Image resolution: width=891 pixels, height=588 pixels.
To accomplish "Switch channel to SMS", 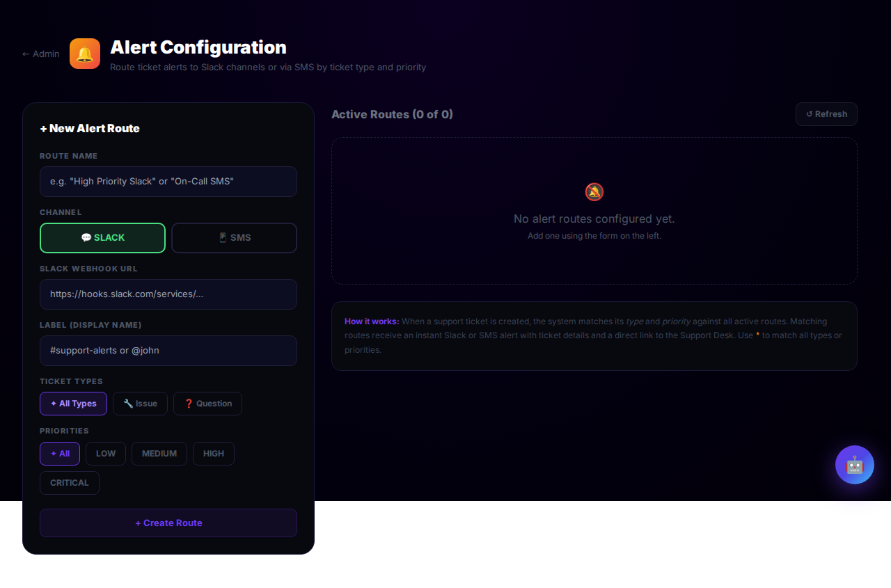I will (x=234, y=238).
